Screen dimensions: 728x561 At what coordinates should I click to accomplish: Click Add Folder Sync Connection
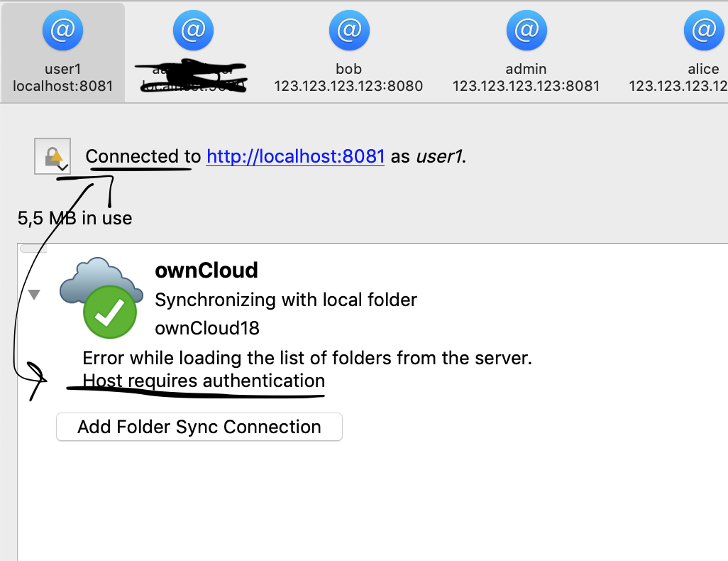click(199, 427)
